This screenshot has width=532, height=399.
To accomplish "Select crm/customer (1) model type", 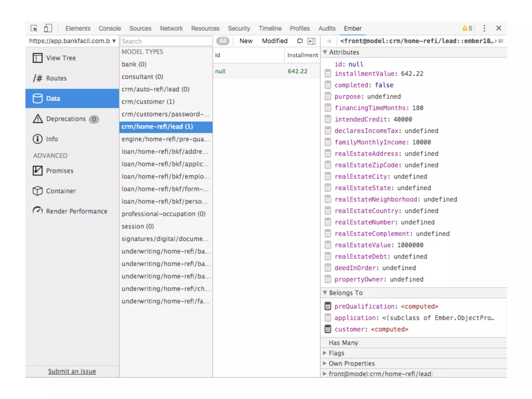I will (x=148, y=102).
